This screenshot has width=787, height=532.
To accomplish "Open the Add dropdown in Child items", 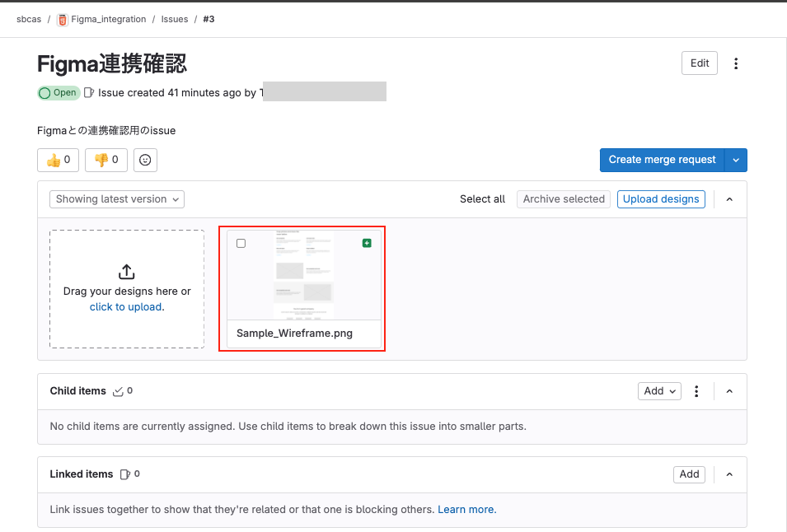I will (x=659, y=391).
